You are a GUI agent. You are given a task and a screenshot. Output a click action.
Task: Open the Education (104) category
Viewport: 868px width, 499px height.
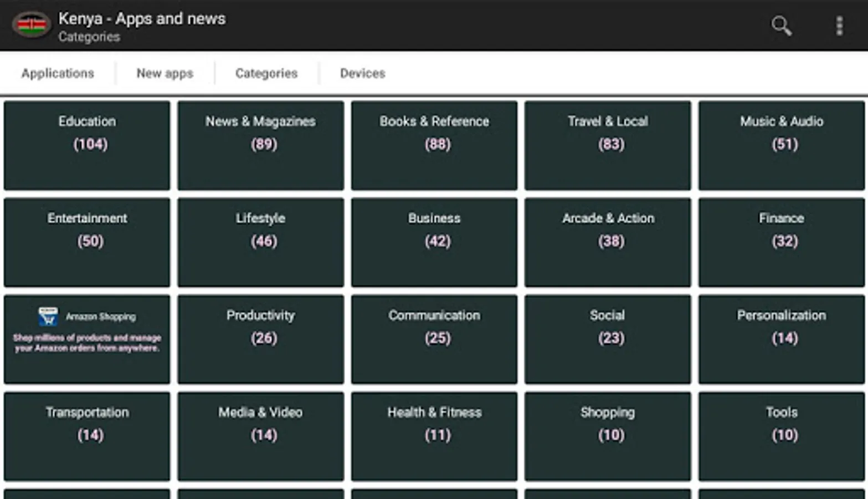pos(87,145)
